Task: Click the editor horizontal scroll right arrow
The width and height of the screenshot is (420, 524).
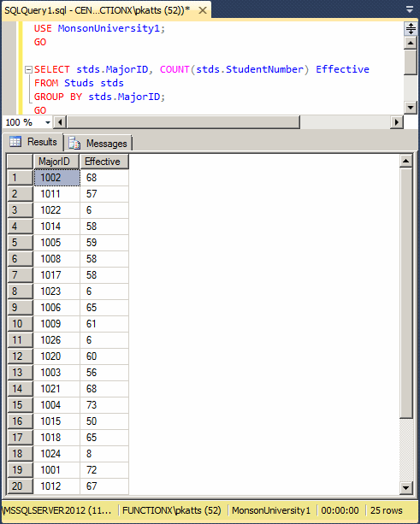Action: pyautogui.click(x=397, y=122)
